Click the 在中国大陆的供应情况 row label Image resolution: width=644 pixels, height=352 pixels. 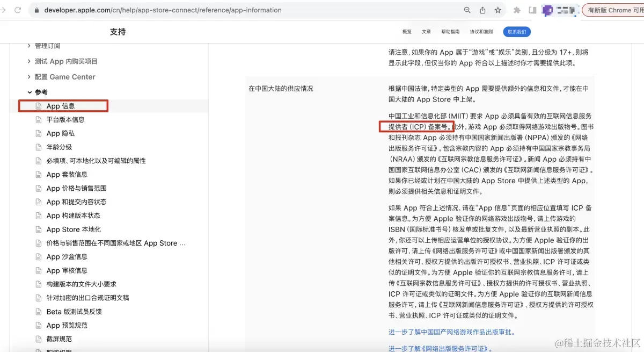point(281,88)
